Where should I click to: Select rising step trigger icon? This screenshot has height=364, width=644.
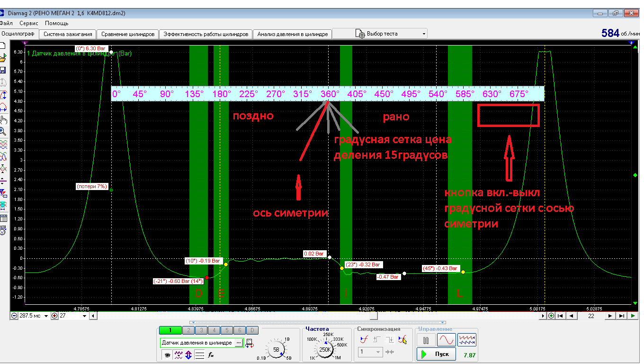[376, 339]
